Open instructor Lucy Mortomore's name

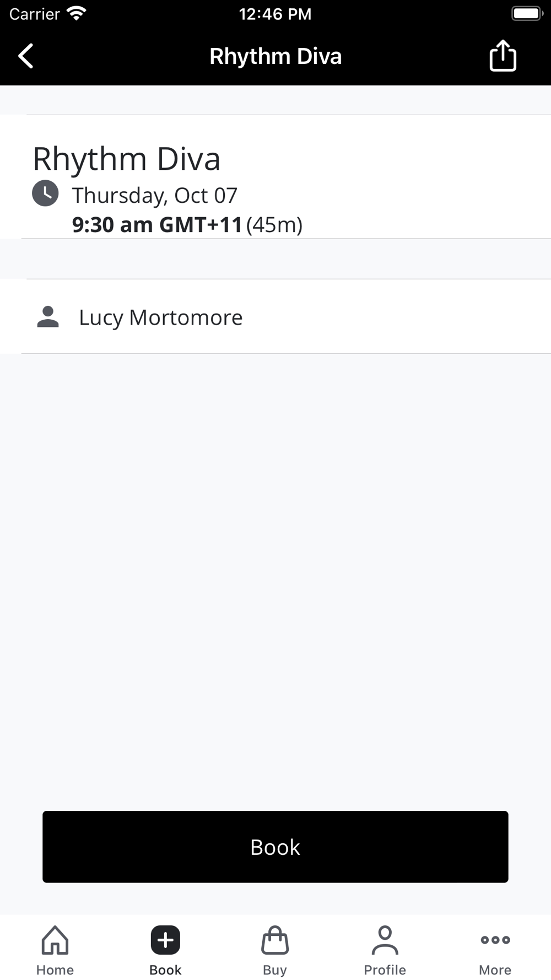coord(160,317)
